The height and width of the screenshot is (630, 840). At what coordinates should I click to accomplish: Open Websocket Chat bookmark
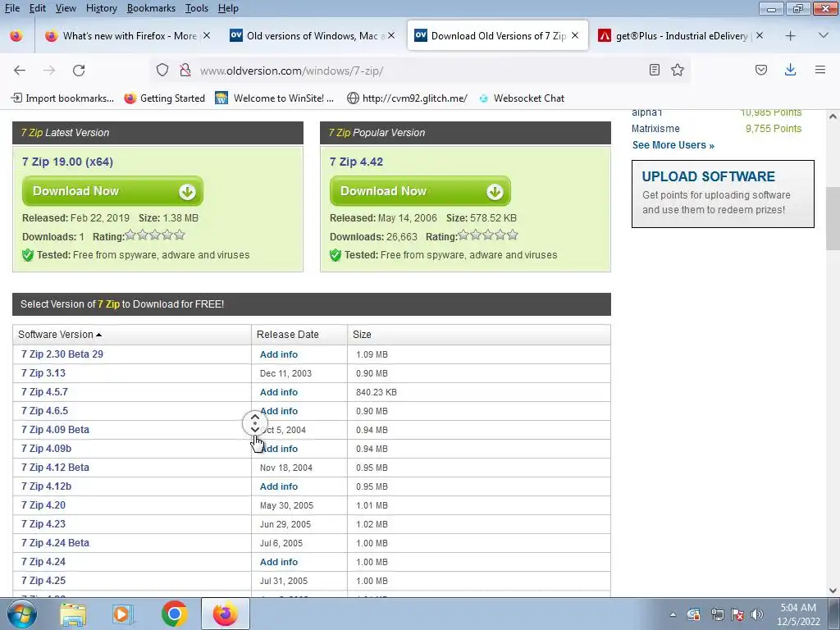(521, 98)
